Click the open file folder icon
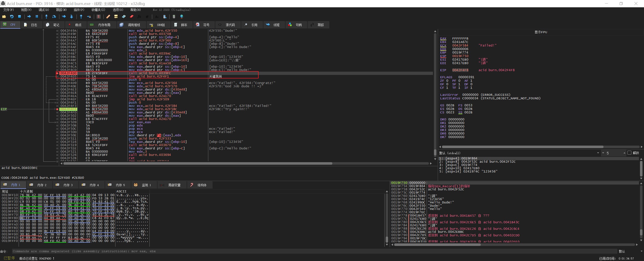Screen dimensions: 644x261 (4, 17)
